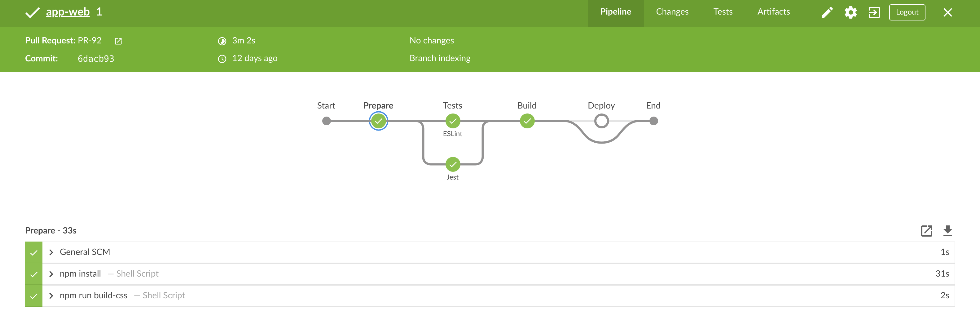Viewport: 980px width, 320px height.
Task: Select the Prepare stage node
Action: click(x=378, y=121)
